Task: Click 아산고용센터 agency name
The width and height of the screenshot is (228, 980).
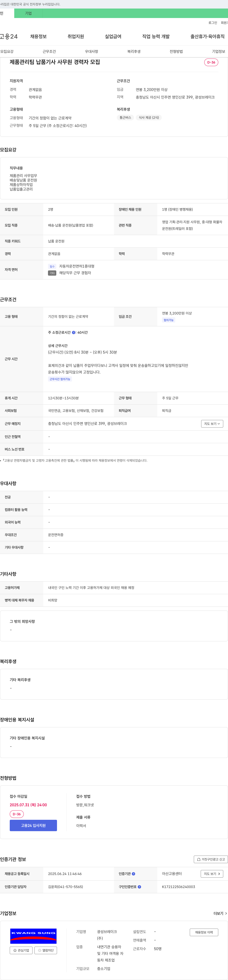Action: pos(172,874)
